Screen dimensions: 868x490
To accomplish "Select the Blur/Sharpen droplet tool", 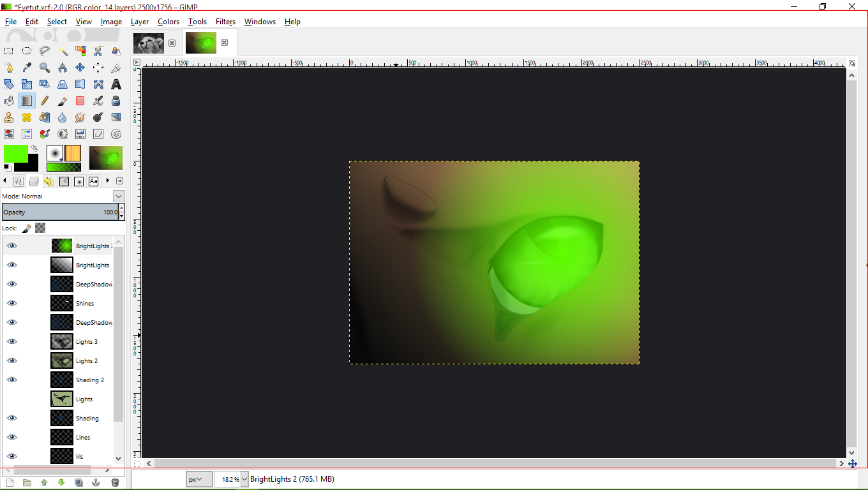I will (x=63, y=117).
